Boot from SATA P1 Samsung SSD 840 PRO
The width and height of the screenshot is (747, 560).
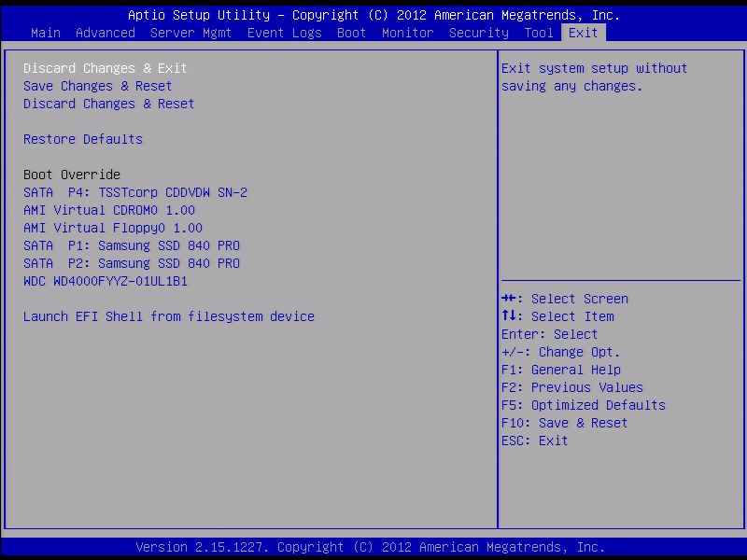pos(132,245)
